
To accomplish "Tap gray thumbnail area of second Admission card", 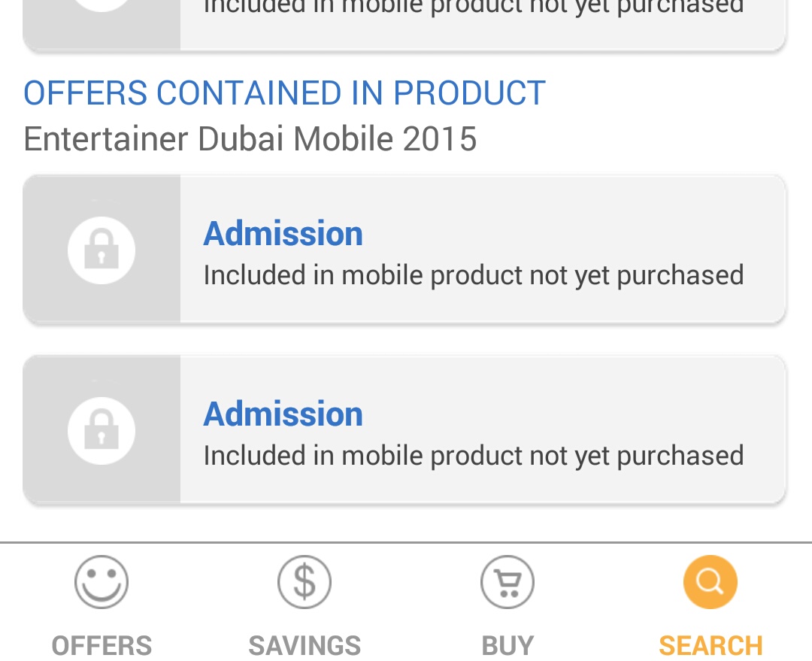I will click(101, 429).
